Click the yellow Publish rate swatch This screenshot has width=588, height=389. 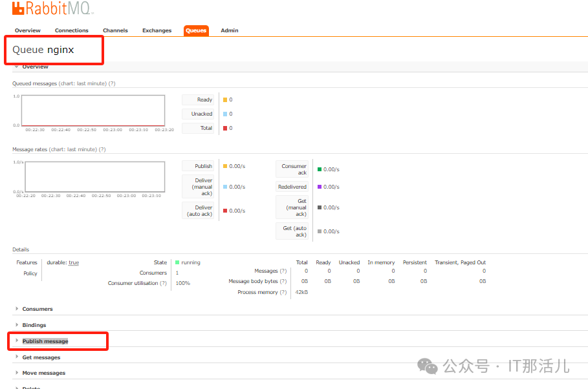tap(225, 166)
